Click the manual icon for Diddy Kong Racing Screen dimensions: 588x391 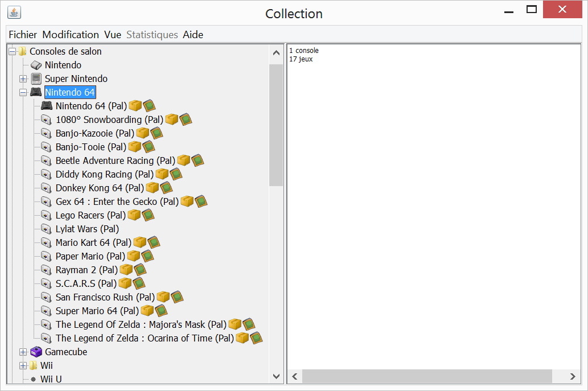176,174
